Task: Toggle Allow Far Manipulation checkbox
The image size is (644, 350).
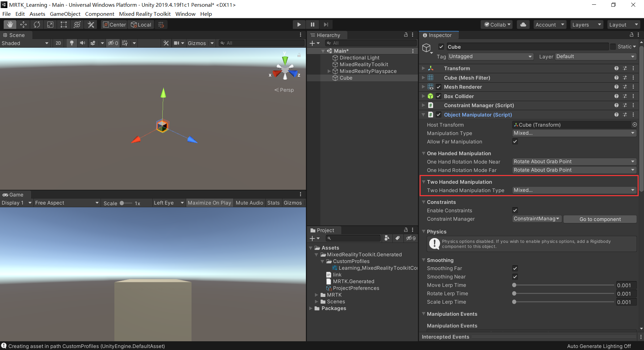Action: (x=515, y=142)
